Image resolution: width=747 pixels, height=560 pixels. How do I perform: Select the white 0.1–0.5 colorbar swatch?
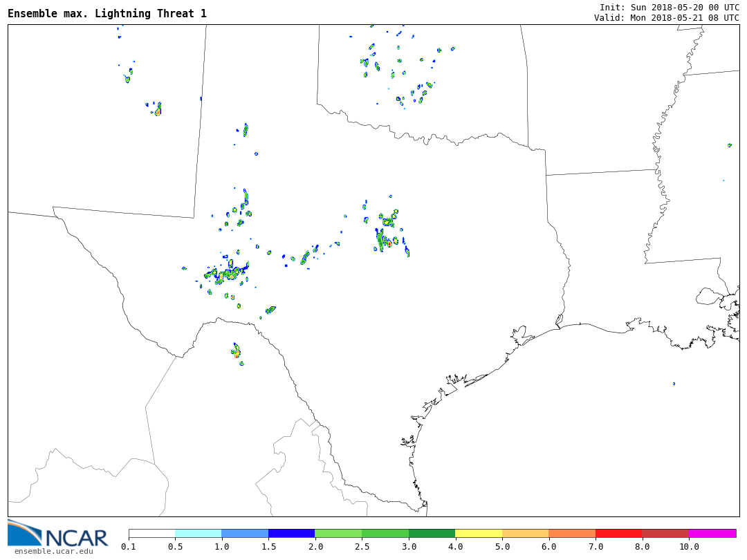pos(152,534)
